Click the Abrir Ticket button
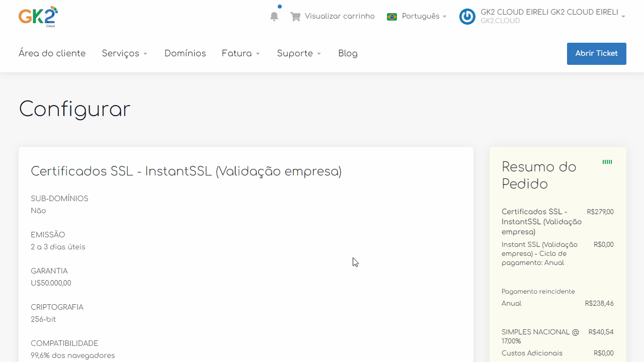This screenshot has height=362, width=644. pyautogui.click(x=597, y=54)
